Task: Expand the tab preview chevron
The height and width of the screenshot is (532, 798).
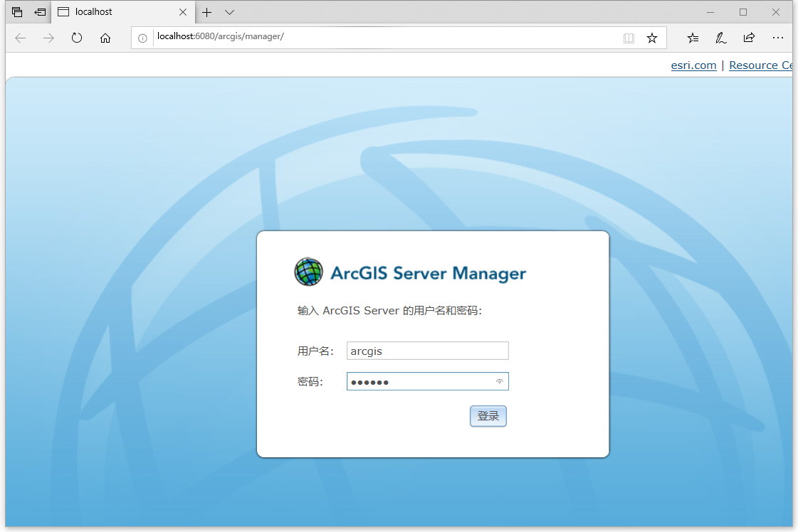Action: pos(229,12)
